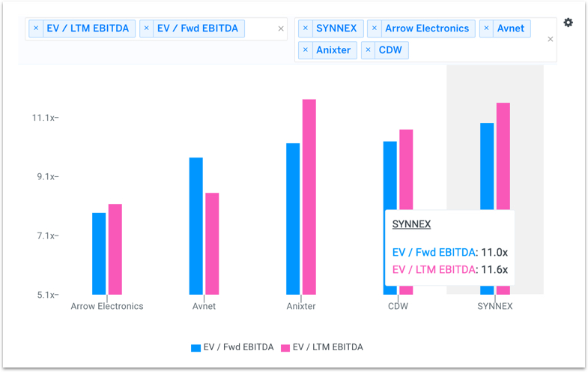This screenshot has width=588, height=372.
Task: Open chart settings gear icon
Action: coord(568,22)
